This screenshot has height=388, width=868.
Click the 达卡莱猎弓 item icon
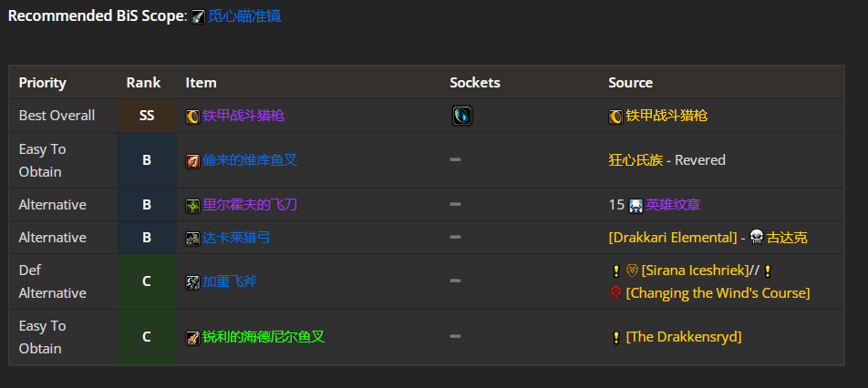tap(192, 239)
